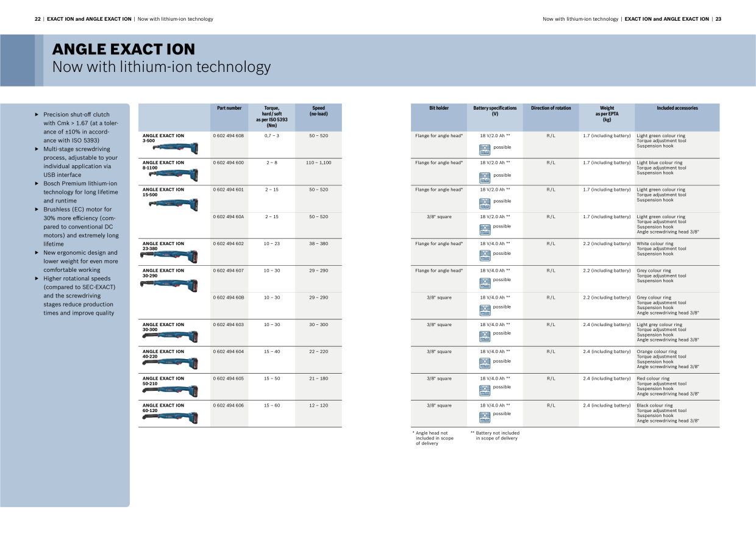The height and width of the screenshot is (534, 756).
Task: Select the ANGLE EXACT ION 60-120 tool image
Action: (169, 417)
